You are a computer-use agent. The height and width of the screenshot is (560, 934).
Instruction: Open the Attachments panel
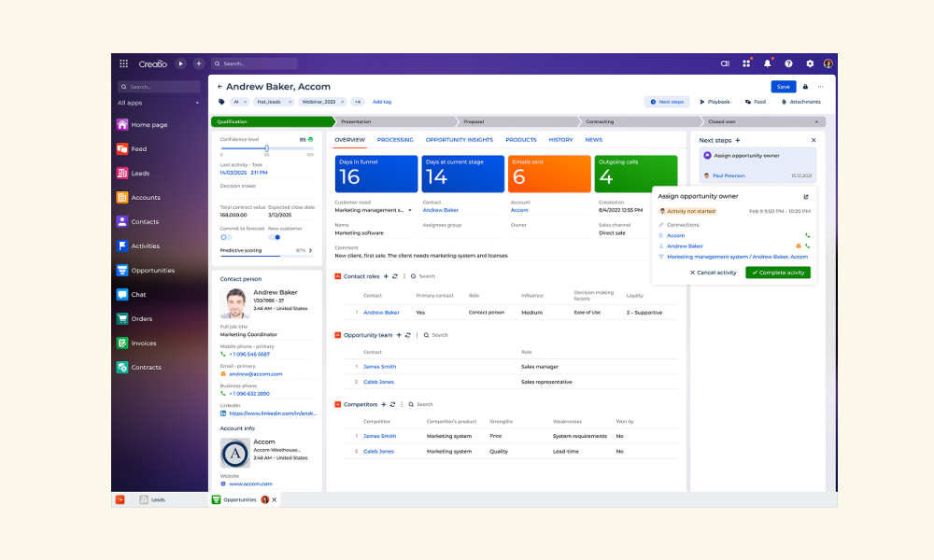tap(800, 102)
